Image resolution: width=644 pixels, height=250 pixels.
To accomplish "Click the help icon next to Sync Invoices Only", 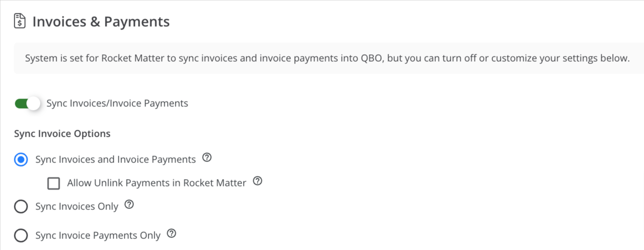I will [x=129, y=205].
